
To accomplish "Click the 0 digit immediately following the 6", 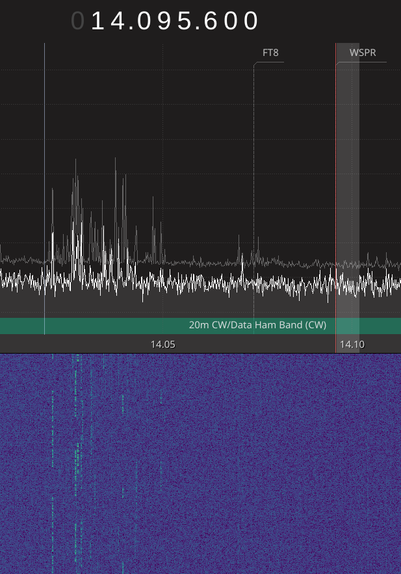I will pyautogui.click(x=231, y=21).
